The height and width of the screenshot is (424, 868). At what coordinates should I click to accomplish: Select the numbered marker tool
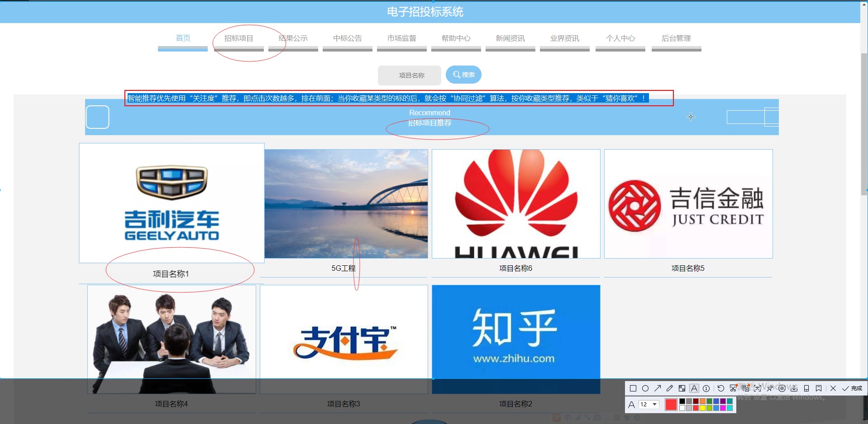pos(706,388)
